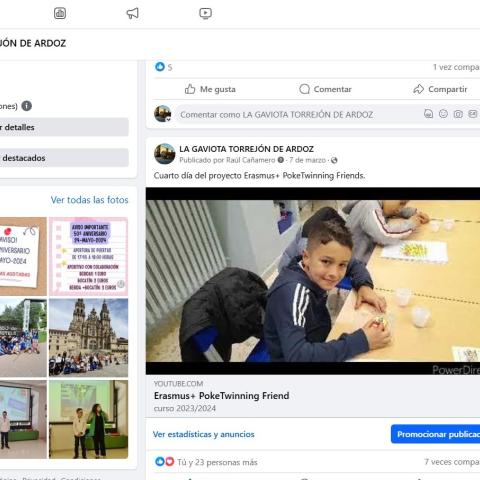Click the '7 de marzo' post date
This screenshot has height=480, width=480.
(x=307, y=160)
